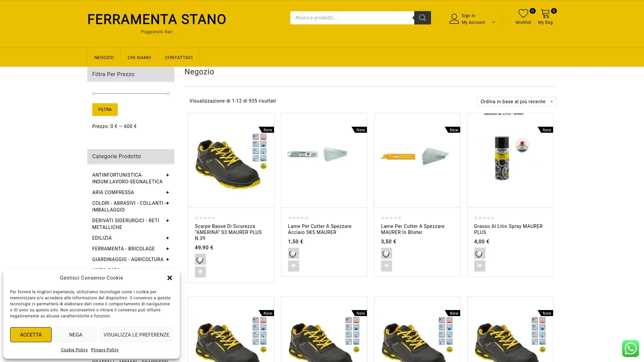This screenshot has width=644, height=362.
Task: Open the Cookie Policy link
Action: [74, 350]
